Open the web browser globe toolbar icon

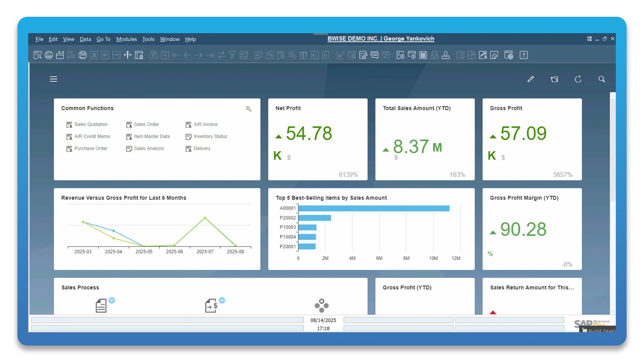pos(509,55)
